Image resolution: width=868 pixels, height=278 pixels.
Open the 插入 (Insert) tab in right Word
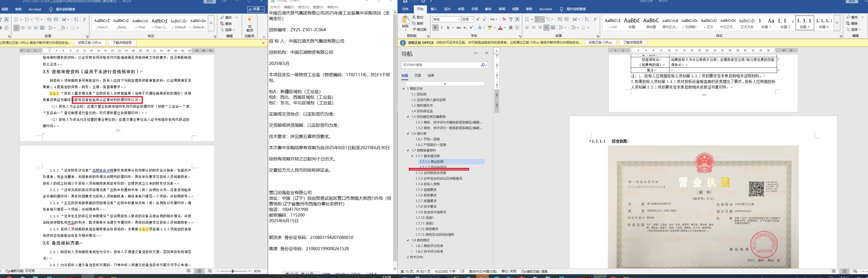pos(434,9)
